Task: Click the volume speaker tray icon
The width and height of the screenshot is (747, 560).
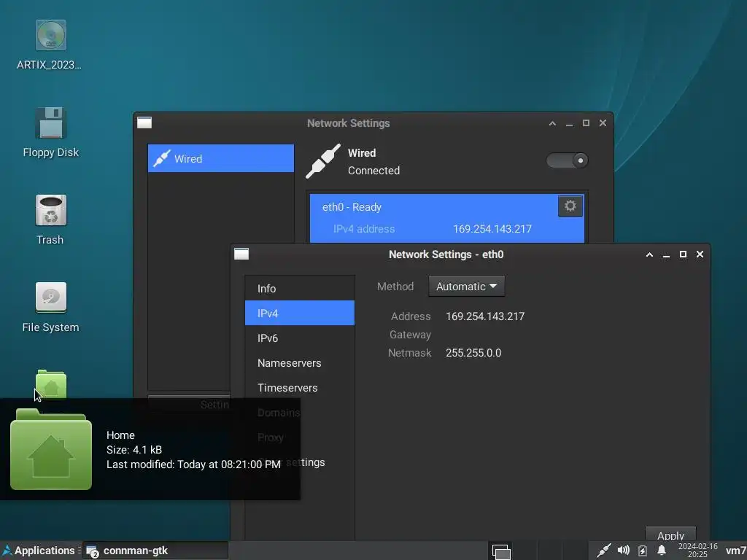Action: tap(623, 551)
